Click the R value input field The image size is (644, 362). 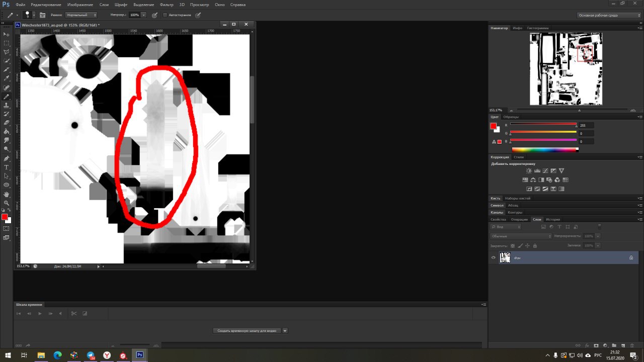[x=586, y=125]
